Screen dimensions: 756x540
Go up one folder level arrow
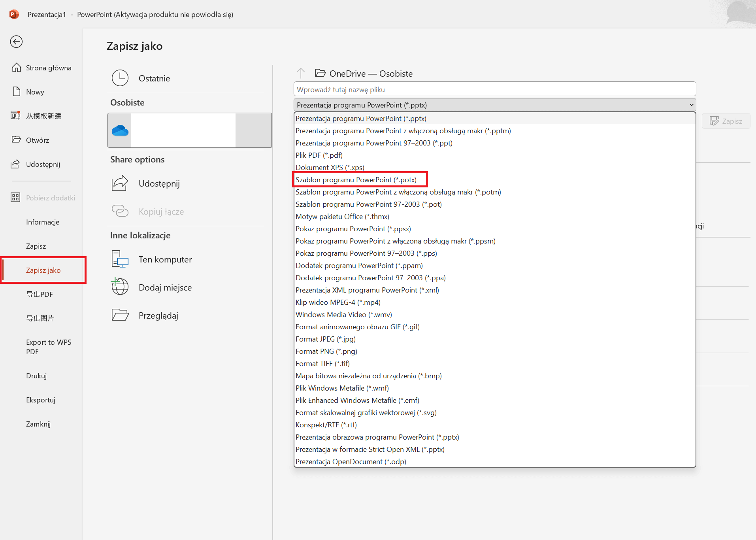tap(301, 73)
